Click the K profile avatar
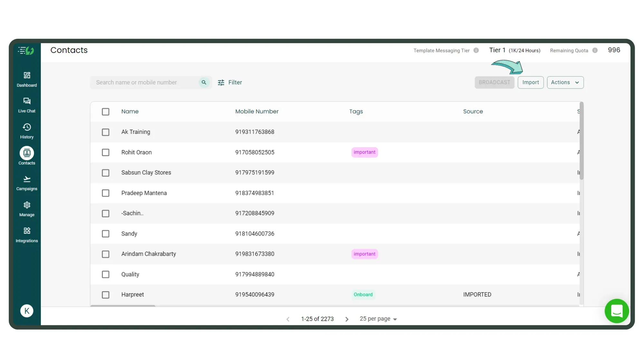This screenshot has height=362, width=644. coord(27,311)
